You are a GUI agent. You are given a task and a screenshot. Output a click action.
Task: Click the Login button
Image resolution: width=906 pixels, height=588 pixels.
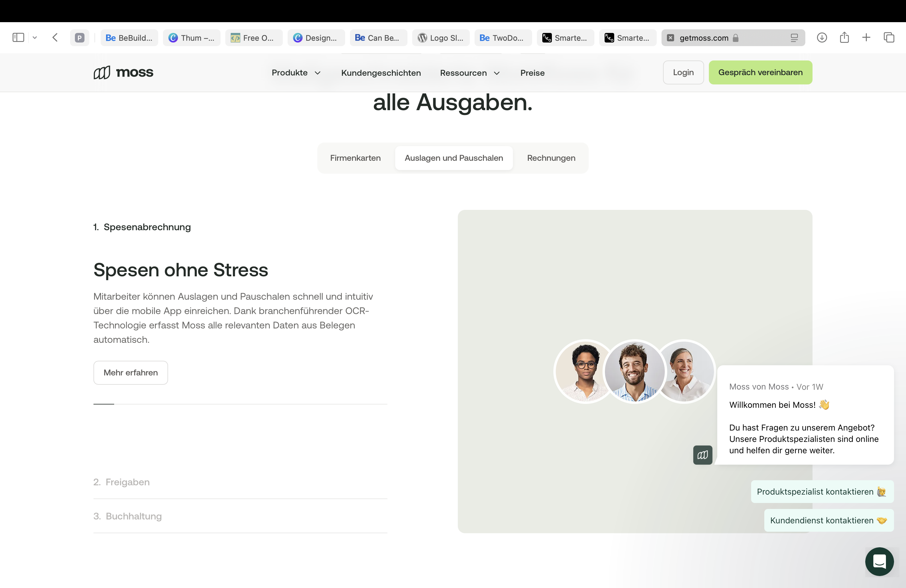coord(683,72)
